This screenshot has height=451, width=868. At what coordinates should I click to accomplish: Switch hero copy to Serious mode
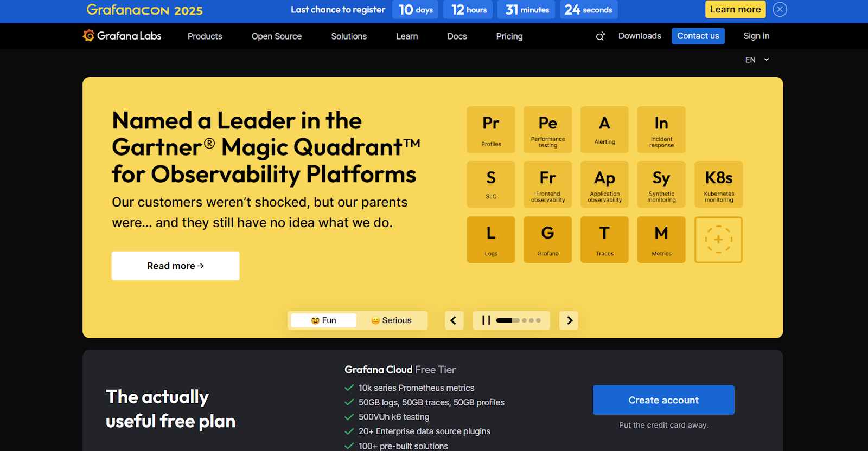[x=391, y=320]
